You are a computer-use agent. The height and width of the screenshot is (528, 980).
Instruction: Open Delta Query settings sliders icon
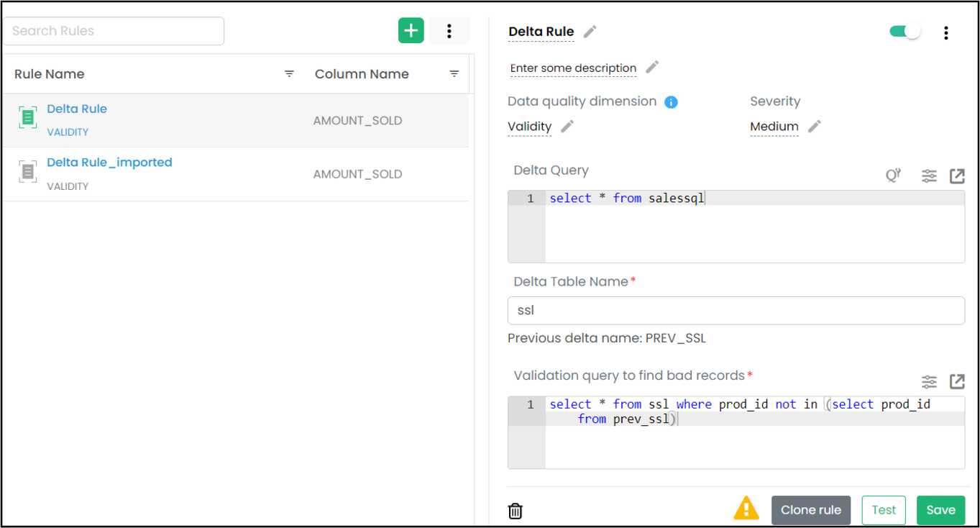pyautogui.click(x=929, y=176)
